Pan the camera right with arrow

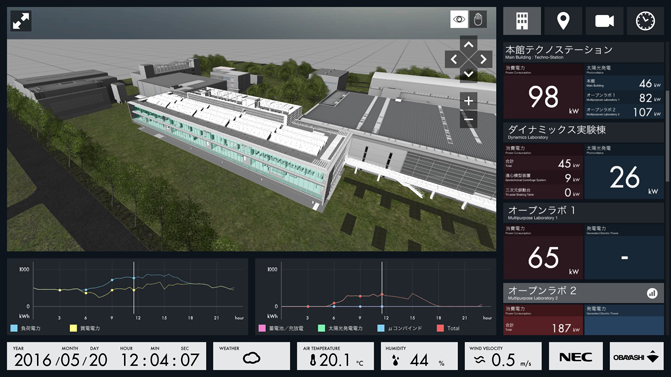[x=484, y=59]
